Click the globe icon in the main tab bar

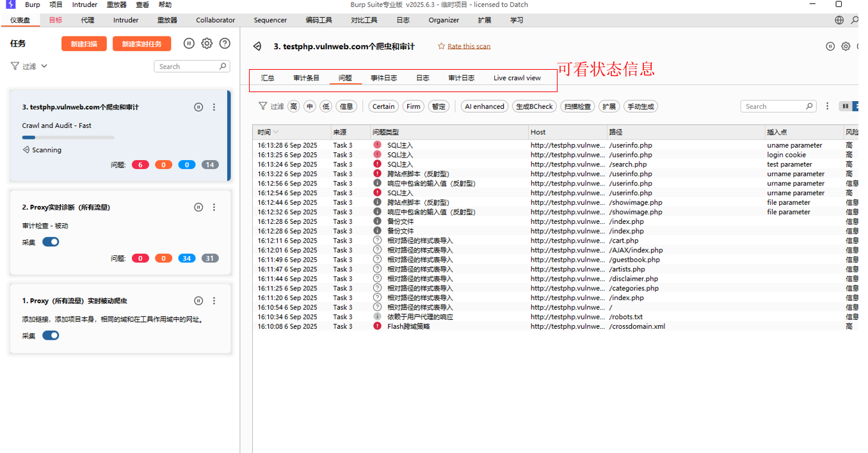coord(839,20)
